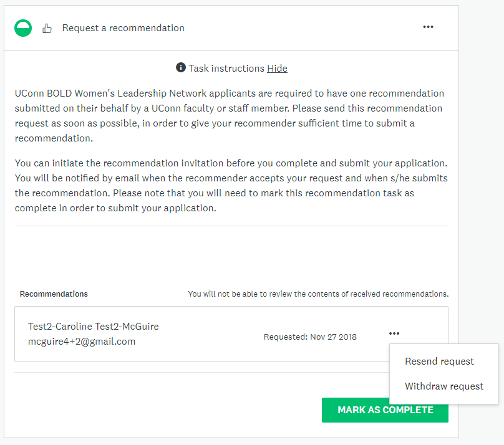Screen dimensions: 504x445
Task: Click the info icon beside Task instructions
Action: (x=181, y=67)
